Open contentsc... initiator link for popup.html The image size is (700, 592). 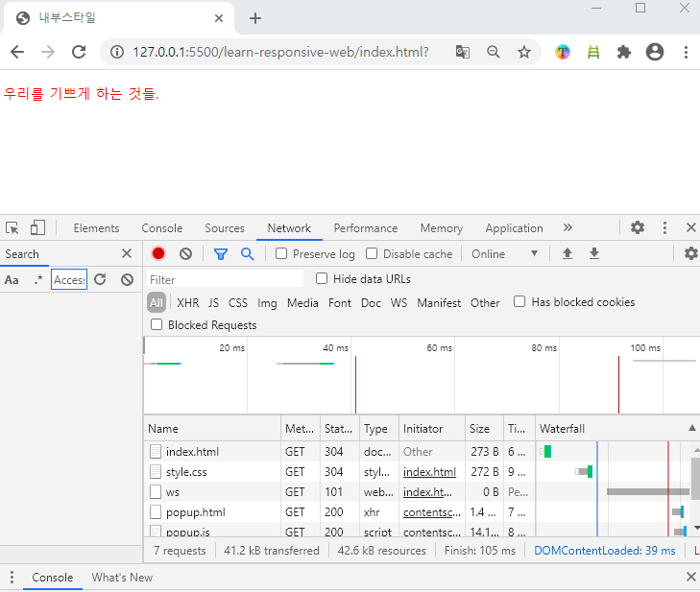432,512
